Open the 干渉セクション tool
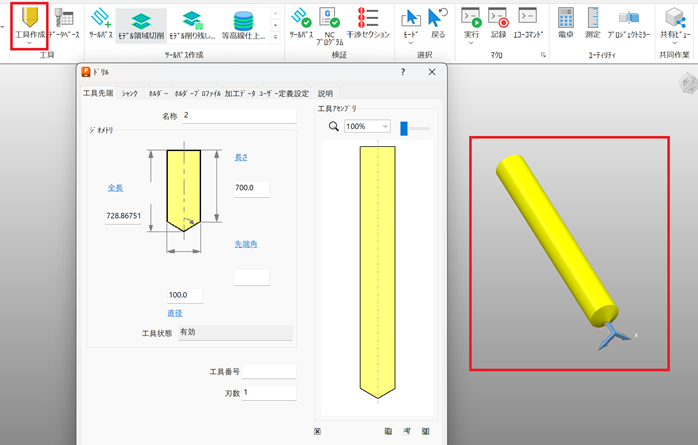 (368, 22)
